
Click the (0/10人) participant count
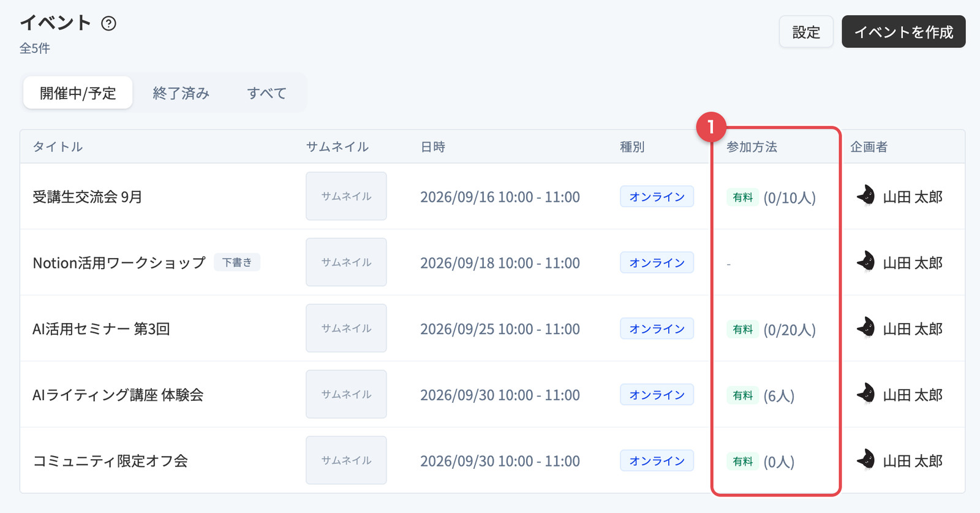pos(790,198)
